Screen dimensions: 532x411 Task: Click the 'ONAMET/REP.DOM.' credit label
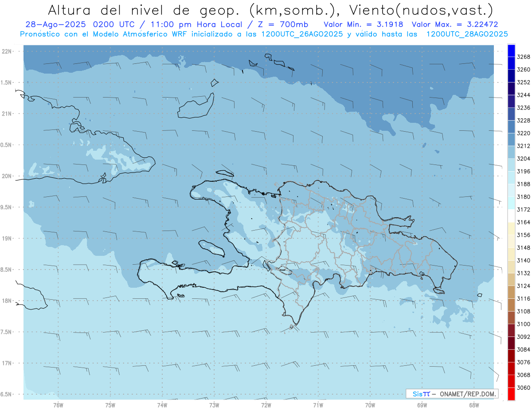pyautogui.click(x=467, y=394)
